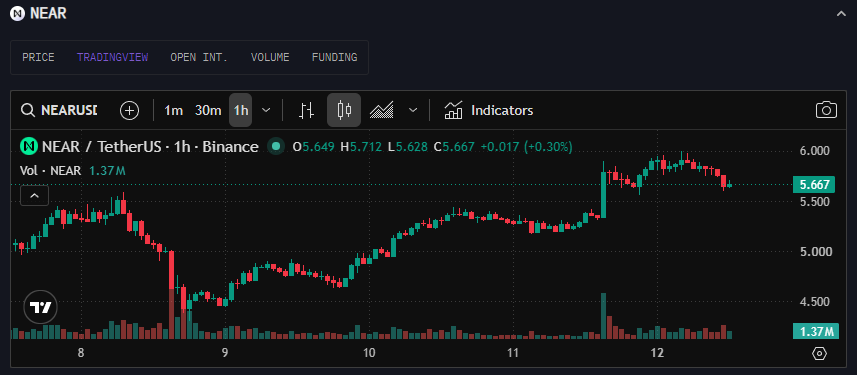857x375 pixels.
Task: Click date label 12 on time axis
Action: click(657, 353)
